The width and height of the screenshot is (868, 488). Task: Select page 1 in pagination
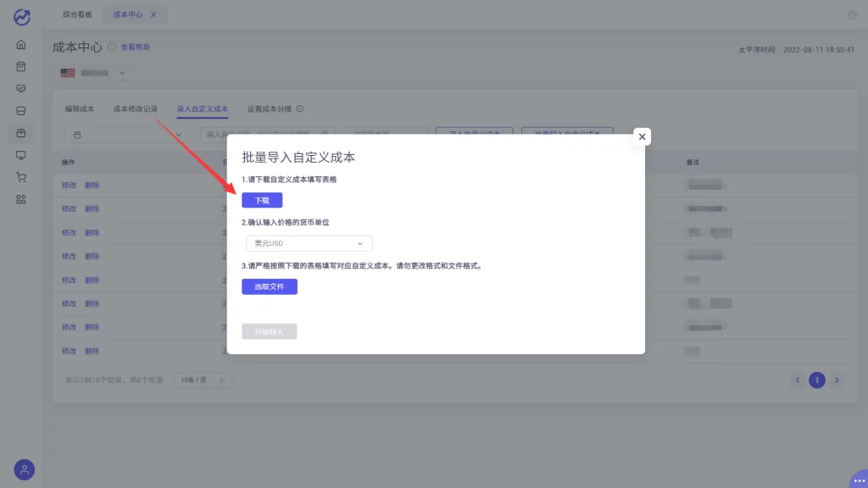tap(817, 380)
